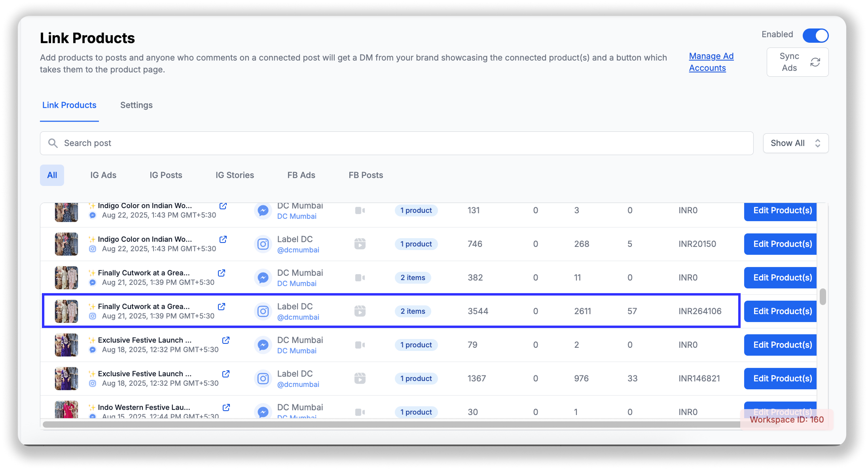
Task: Click reel icon in row with 3544
Action: coord(360,311)
